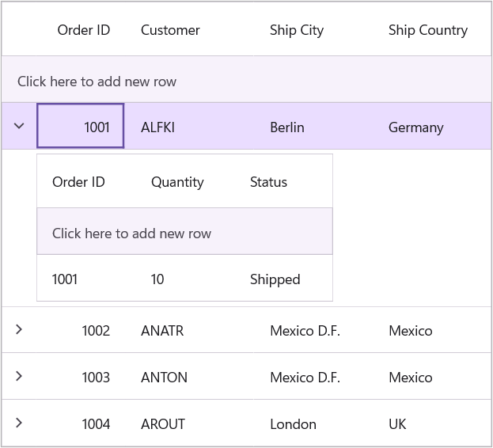Click the top 'Click here to add new row'
This screenshot has width=493, height=448.
97,82
